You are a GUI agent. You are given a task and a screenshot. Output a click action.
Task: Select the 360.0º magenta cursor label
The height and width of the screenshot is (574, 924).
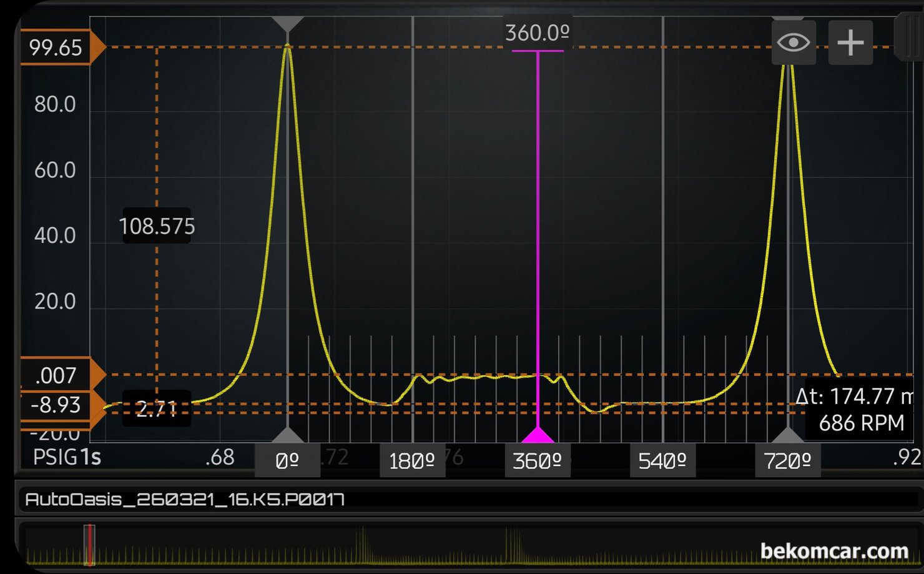coord(537,32)
